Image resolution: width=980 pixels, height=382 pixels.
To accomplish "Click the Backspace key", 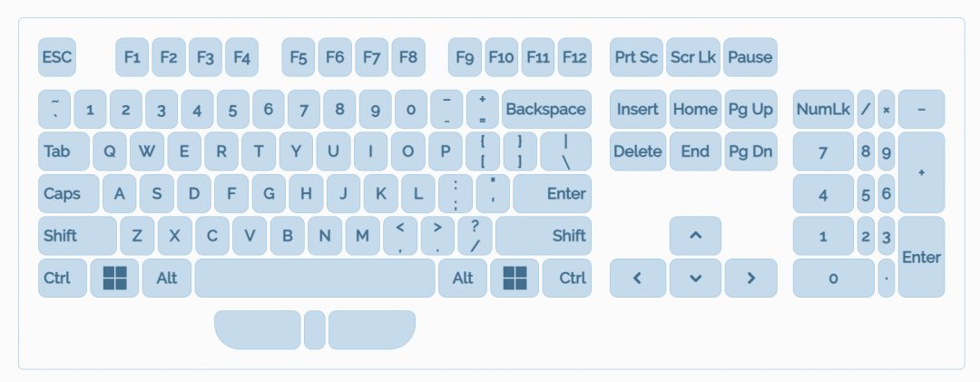I will pyautogui.click(x=546, y=110).
